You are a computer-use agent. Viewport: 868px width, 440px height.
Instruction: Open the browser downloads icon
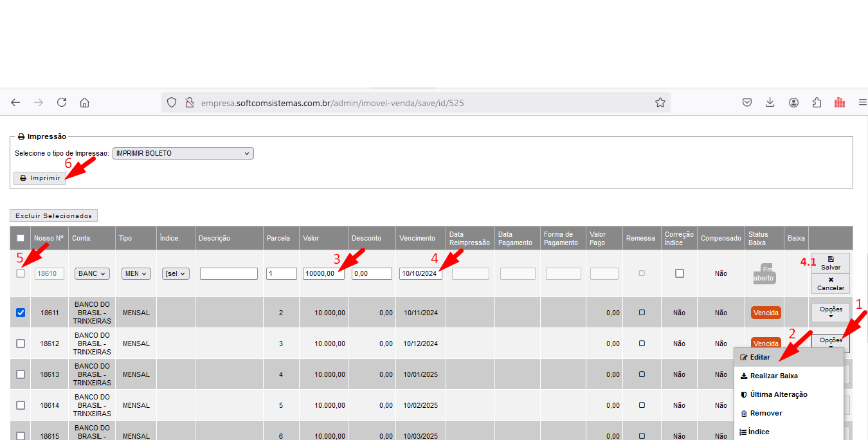tap(770, 102)
